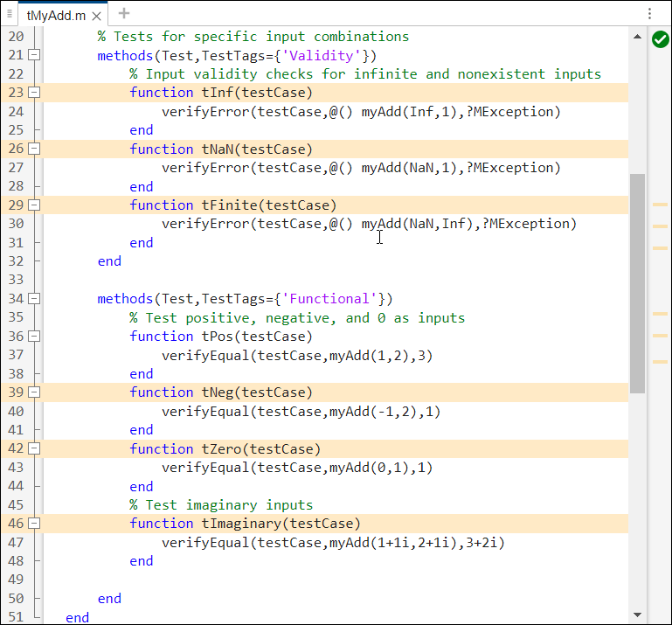This screenshot has width=672, height=625.
Task: Click the tImaginary function name
Action: tap(241, 524)
